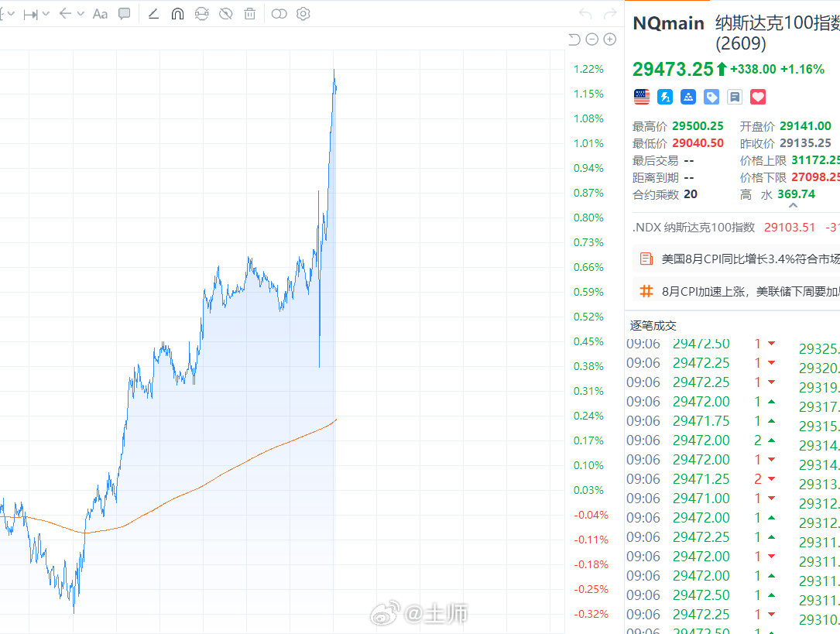Screen dimensions: 840x634
Task: Open the 8月CPI加速上涨 hashtag topic
Action: 750,292
